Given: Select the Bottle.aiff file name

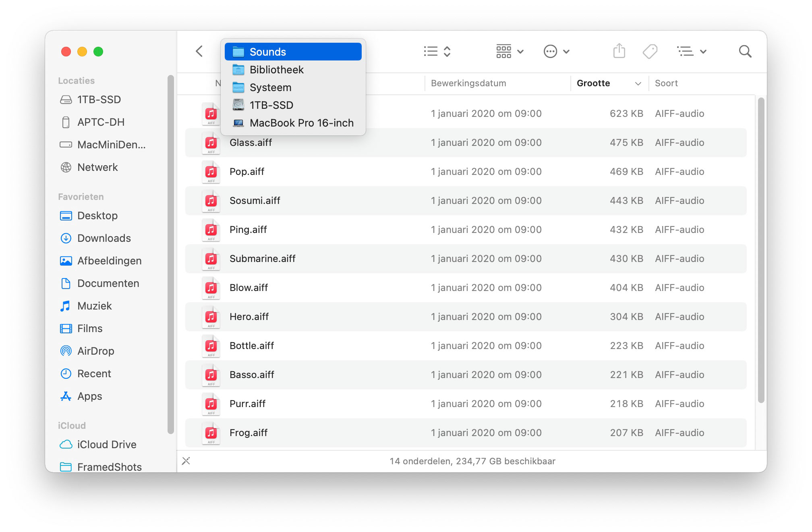Looking at the screenshot, I should (x=252, y=346).
